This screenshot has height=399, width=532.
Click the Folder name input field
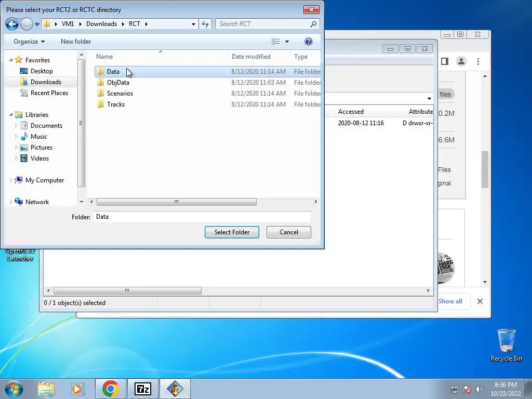[203, 217]
